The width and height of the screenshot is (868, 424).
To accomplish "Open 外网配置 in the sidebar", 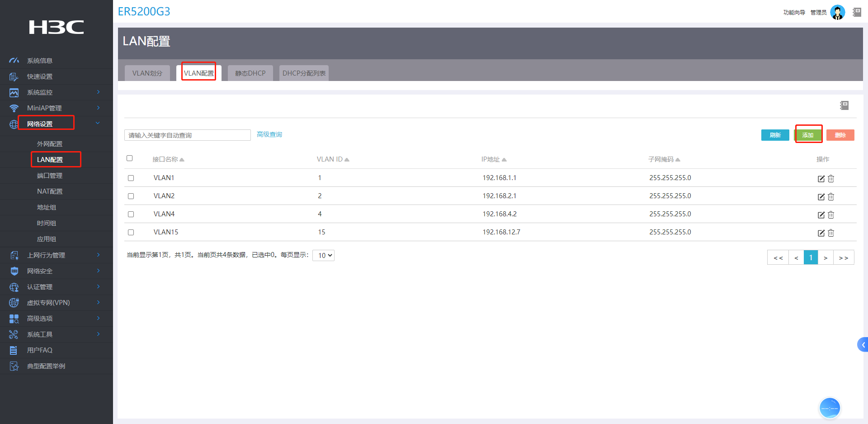I will click(x=50, y=144).
